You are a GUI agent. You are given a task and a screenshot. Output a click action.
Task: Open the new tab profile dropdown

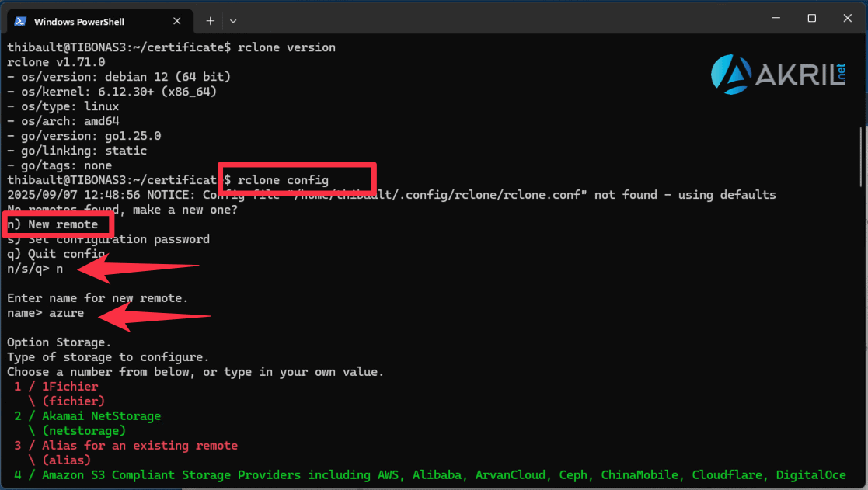pyautogui.click(x=233, y=21)
